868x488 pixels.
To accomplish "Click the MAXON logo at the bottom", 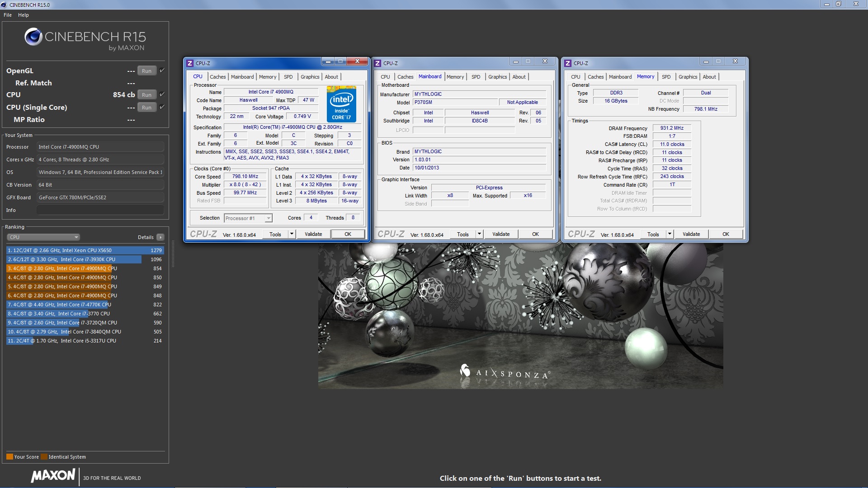I will tap(53, 476).
